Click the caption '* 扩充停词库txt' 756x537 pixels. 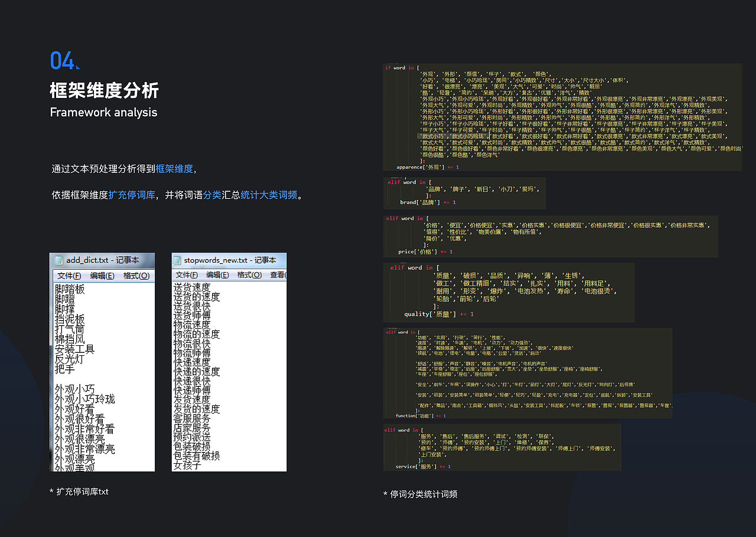pos(79,492)
